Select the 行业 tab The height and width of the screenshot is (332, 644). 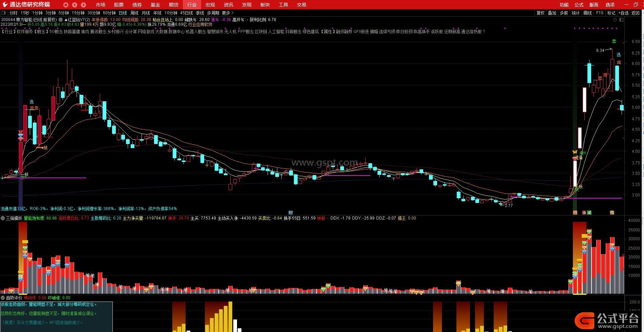192,5
